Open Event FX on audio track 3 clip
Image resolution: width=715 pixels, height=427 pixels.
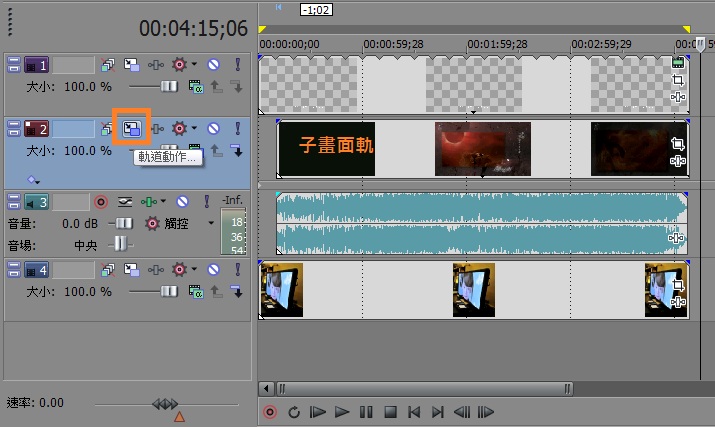tap(676, 238)
